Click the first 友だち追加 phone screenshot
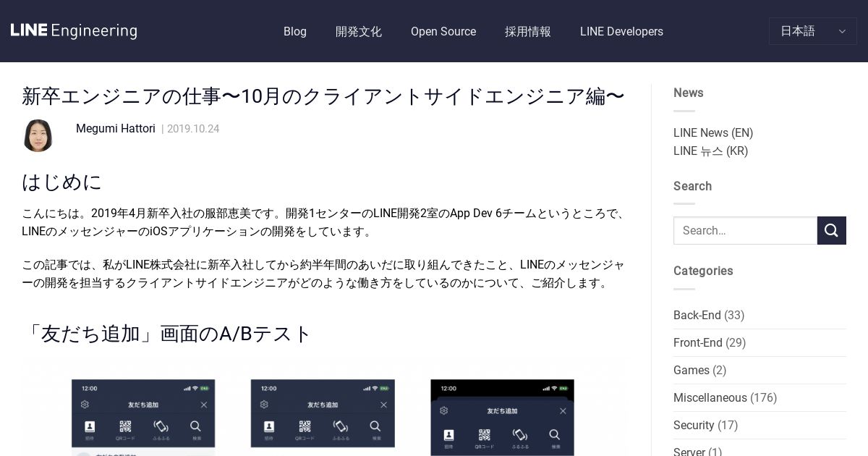 point(143,418)
